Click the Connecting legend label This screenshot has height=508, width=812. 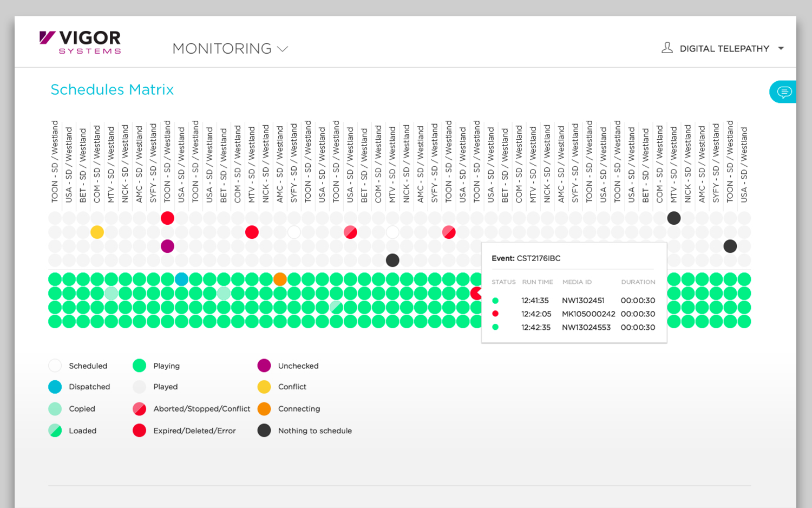point(299,409)
